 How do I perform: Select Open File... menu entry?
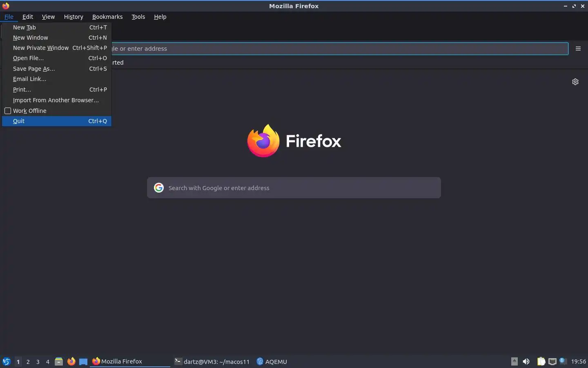[57, 58]
